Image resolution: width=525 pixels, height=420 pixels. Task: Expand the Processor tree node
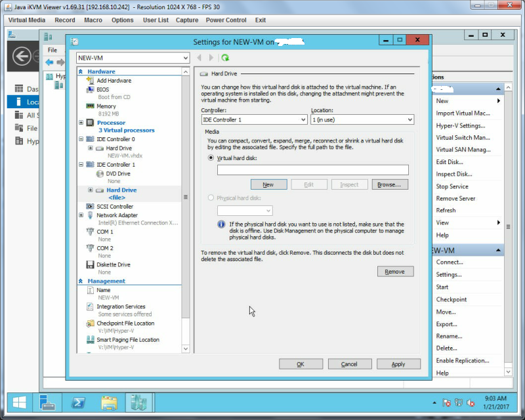point(81,123)
